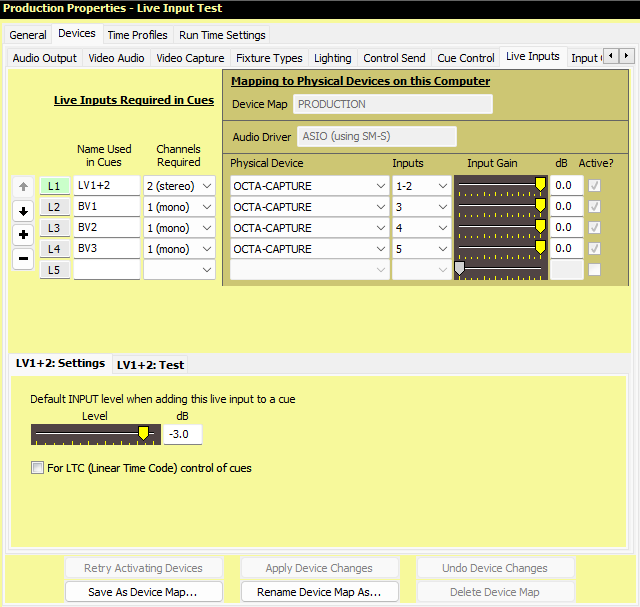The width and height of the screenshot is (640, 607).
Task: Open the Fixture Types tab
Action: (269, 58)
